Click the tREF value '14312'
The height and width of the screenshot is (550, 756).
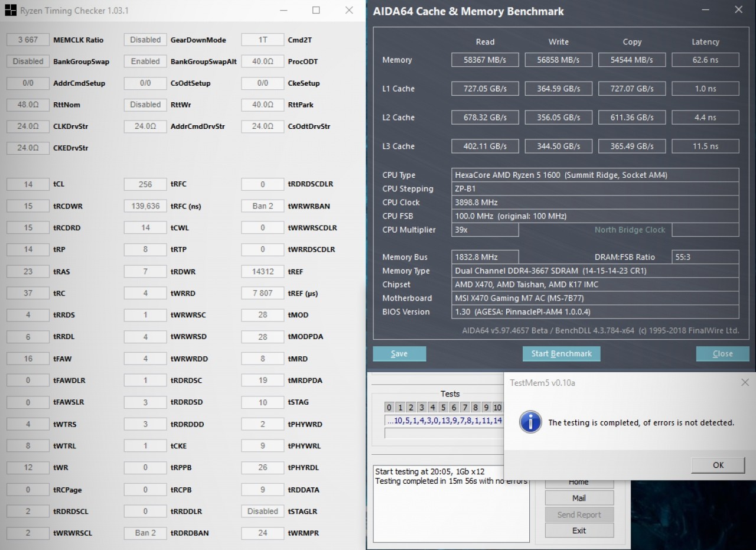(263, 272)
